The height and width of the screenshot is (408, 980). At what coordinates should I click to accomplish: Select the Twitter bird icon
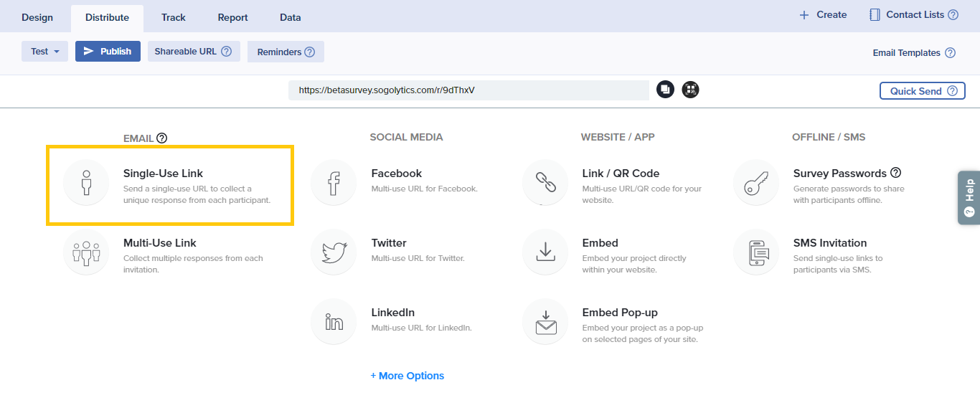coord(334,252)
